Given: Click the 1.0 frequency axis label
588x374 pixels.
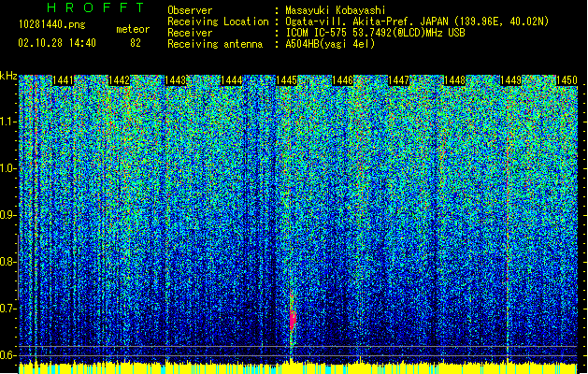Looking at the screenshot, I should [x=7, y=168].
